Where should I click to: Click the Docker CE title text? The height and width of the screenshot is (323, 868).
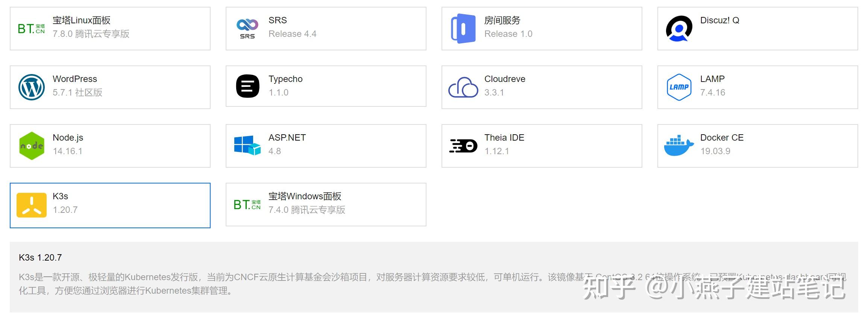[722, 138]
